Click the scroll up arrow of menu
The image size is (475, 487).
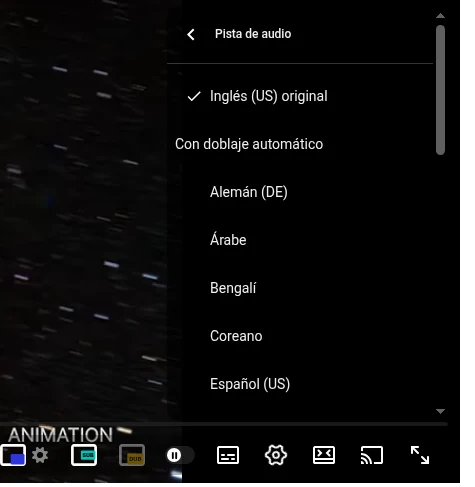point(440,16)
